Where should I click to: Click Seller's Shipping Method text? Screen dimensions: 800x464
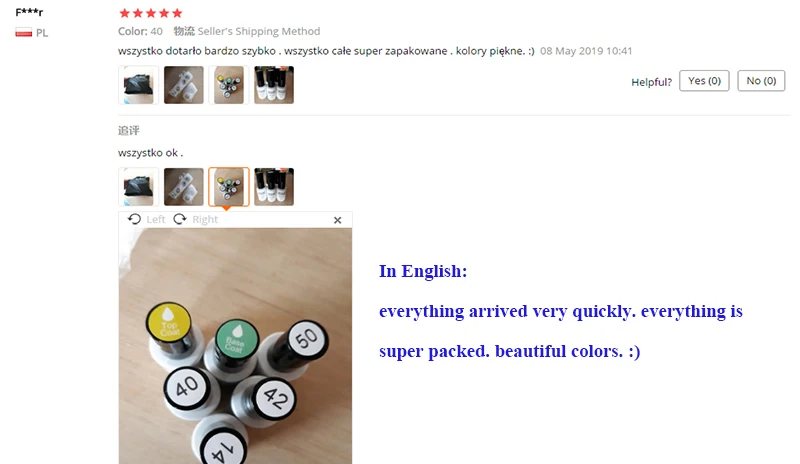coord(259,31)
